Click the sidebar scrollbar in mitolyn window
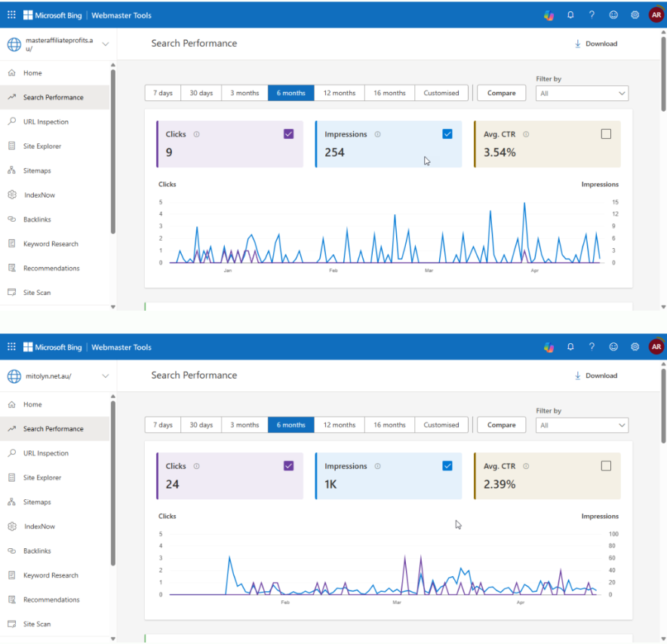667x644 pixels. point(112,483)
